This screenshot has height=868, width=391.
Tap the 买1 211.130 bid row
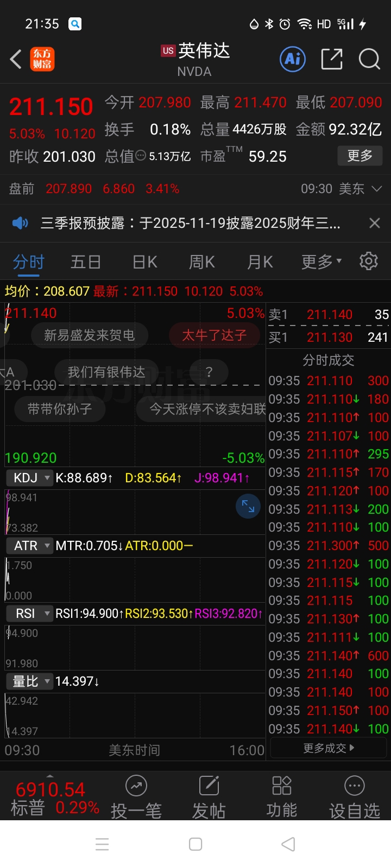tap(329, 337)
